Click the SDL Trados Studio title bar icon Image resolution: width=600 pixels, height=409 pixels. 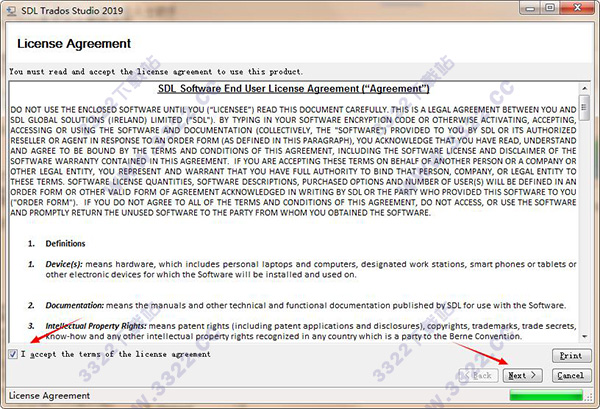pos(11,10)
